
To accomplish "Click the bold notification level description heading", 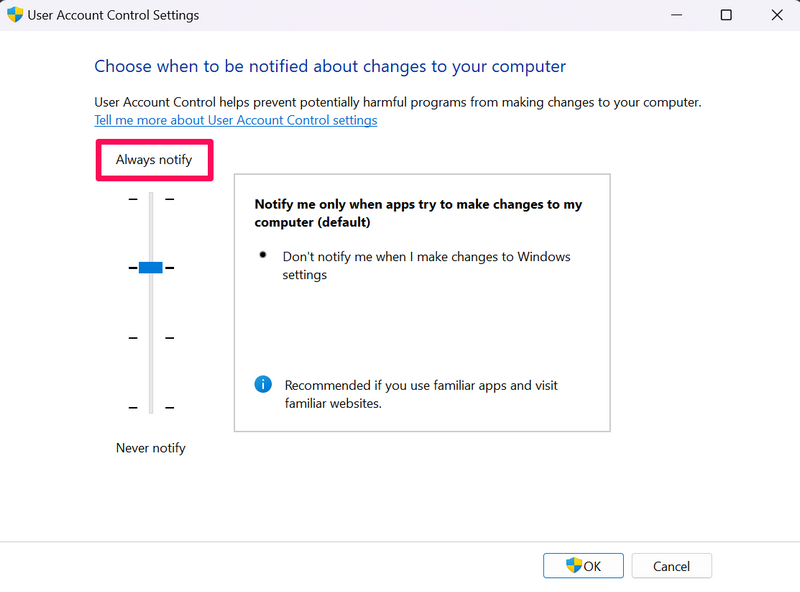I will coord(418,212).
